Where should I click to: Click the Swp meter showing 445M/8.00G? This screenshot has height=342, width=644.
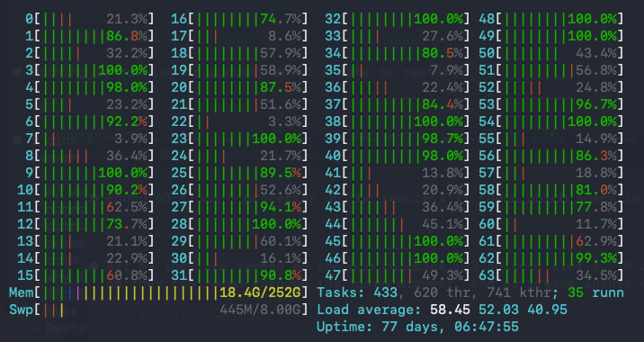click(x=158, y=310)
